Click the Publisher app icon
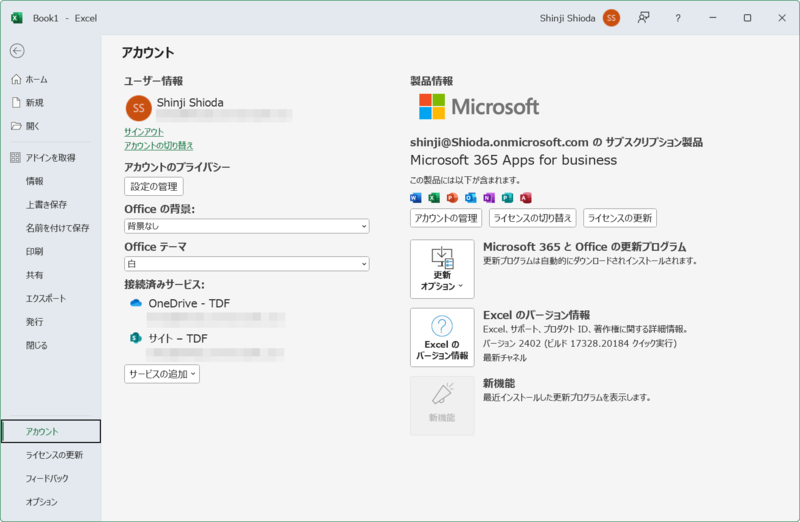The width and height of the screenshot is (800, 522). (x=507, y=198)
